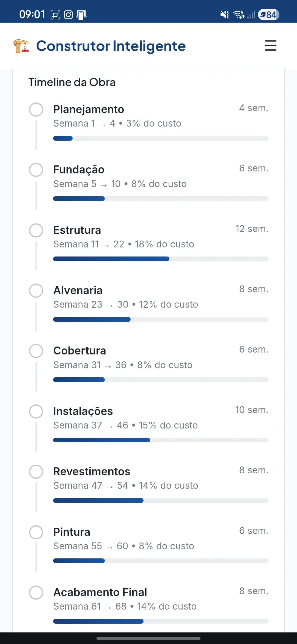This screenshot has width=297, height=644.
Task: Tap the Cobertura phase title
Action: click(79, 351)
